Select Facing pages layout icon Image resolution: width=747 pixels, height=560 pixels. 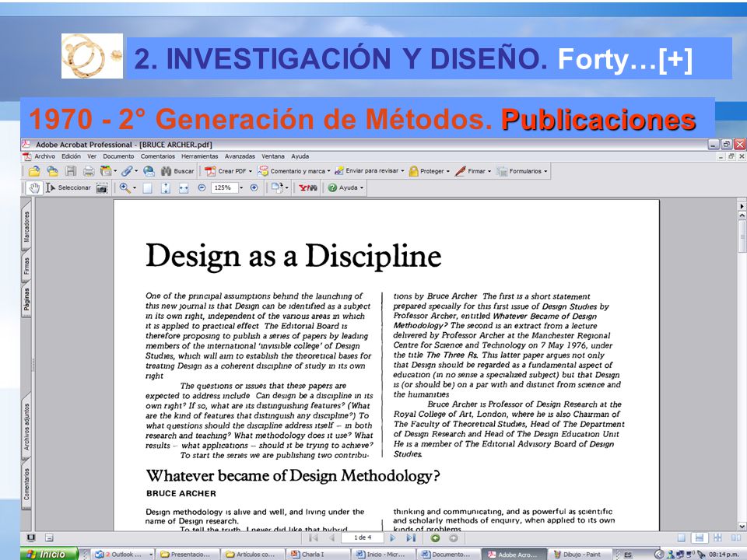[x=735, y=537]
